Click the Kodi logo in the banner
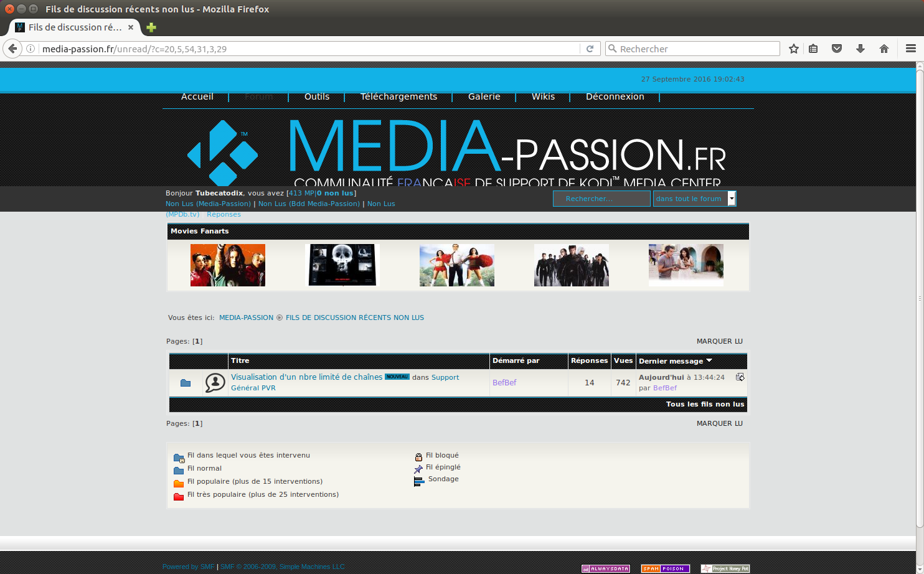Viewport: 924px width, 574px height. (x=223, y=153)
